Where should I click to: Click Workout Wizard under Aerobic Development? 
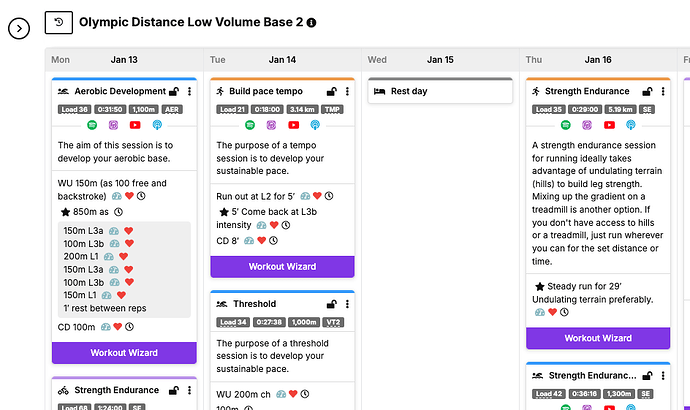point(122,353)
